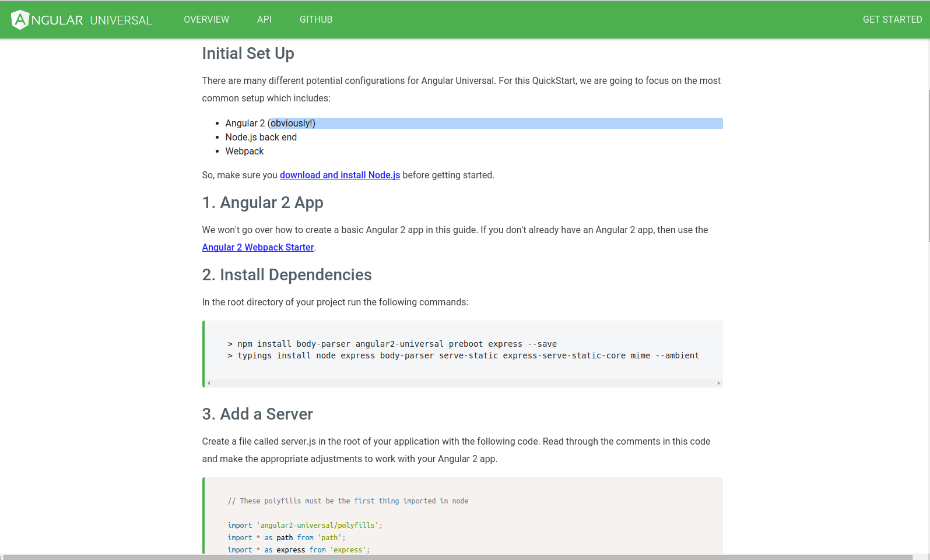Click the code block's left scroll arrow
Image resolution: width=930 pixels, height=560 pixels.
coord(209,383)
